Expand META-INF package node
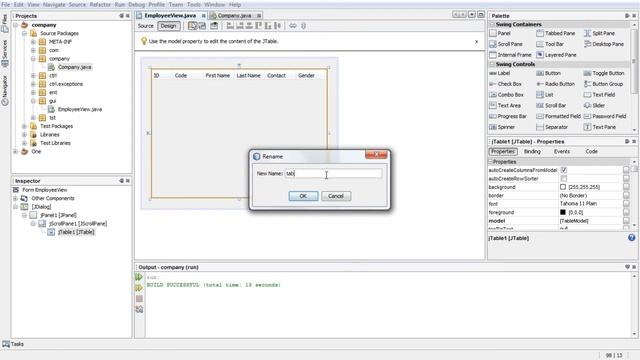The width and height of the screenshot is (640, 360). click(x=33, y=42)
